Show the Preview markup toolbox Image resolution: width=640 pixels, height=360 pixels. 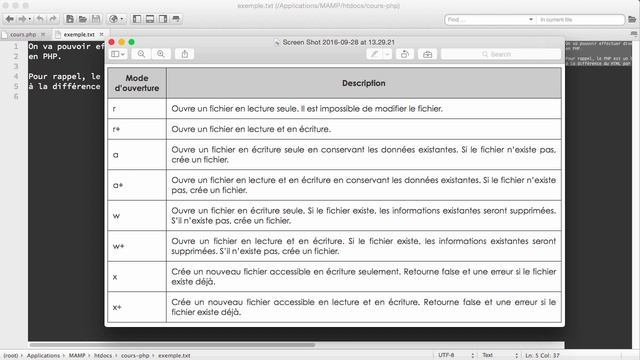(x=427, y=54)
